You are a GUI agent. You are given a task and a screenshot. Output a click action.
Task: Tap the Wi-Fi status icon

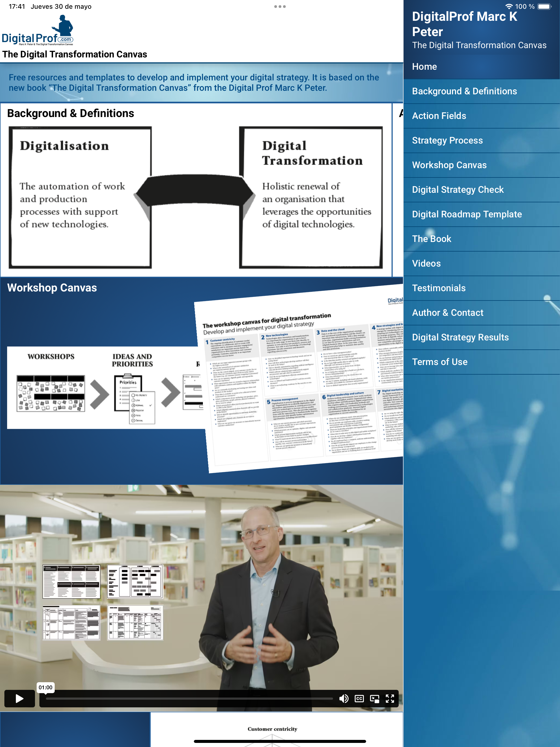click(x=509, y=6)
